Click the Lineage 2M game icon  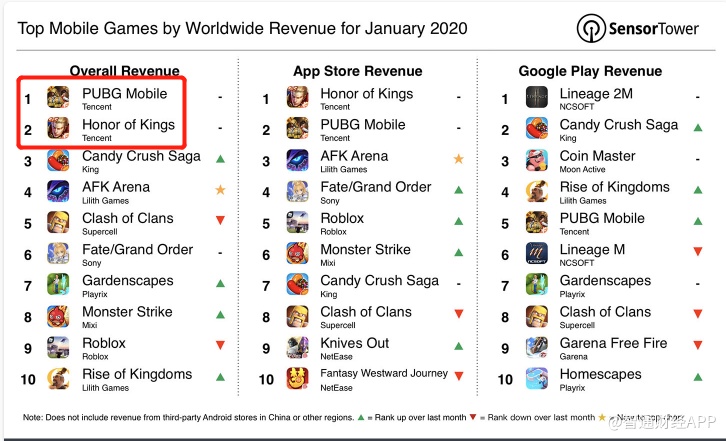(x=538, y=98)
